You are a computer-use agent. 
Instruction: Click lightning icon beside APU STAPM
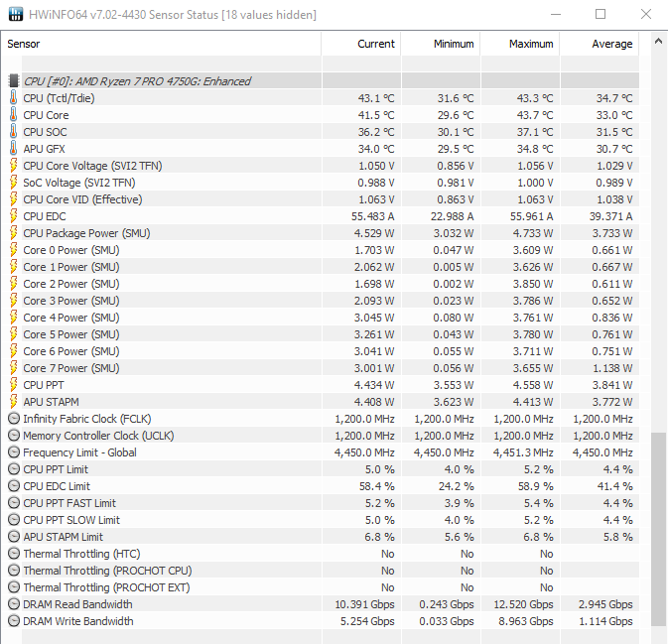click(14, 402)
